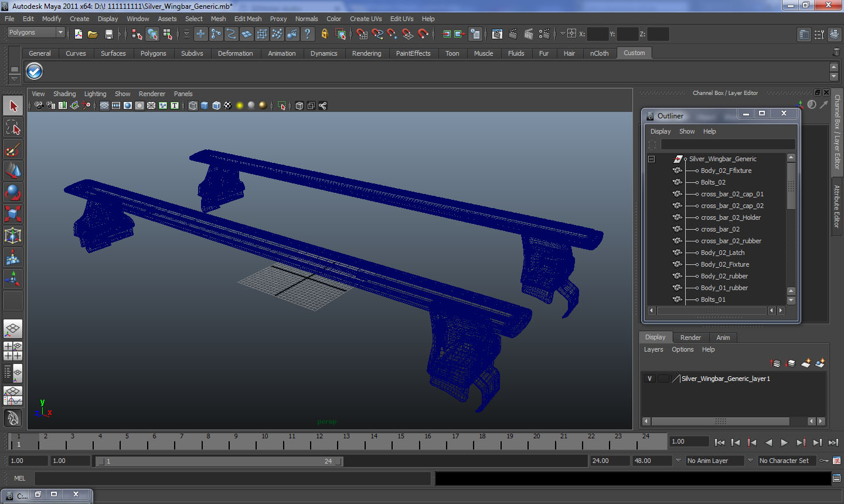844x504 pixels.
Task: Pick the Soft Modification tool
Action: click(x=13, y=257)
